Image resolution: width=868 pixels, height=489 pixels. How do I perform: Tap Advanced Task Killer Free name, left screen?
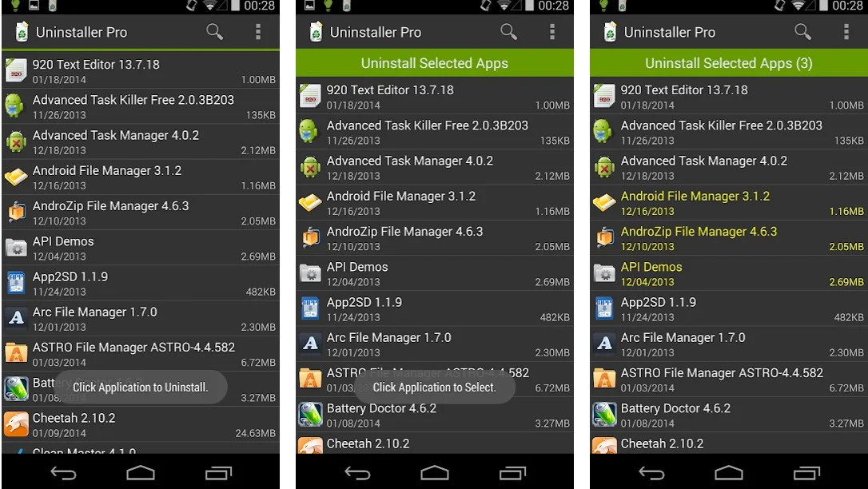[133, 100]
